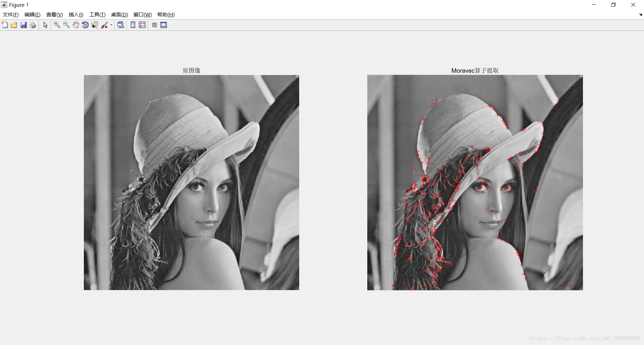Open the 查看(V) menu
This screenshot has width=644, height=345.
click(x=55, y=15)
